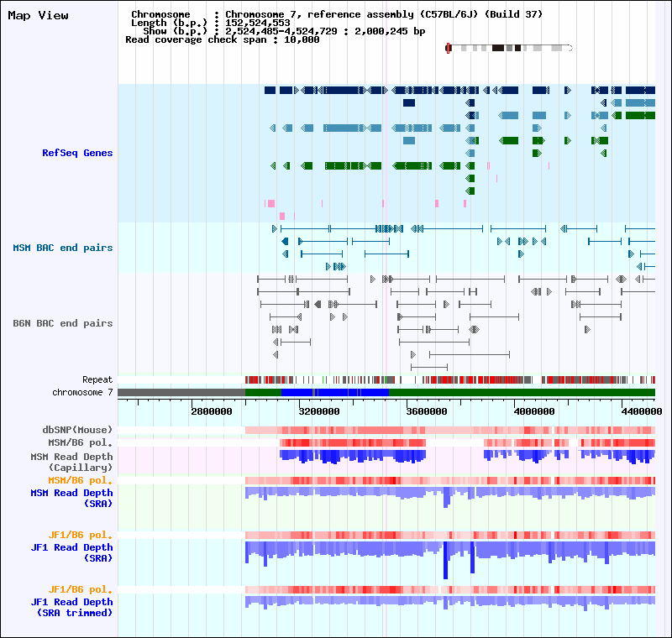Click the Map View heading
The height and width of the screenshot is (638, 672).
click(x=38, y=15)
